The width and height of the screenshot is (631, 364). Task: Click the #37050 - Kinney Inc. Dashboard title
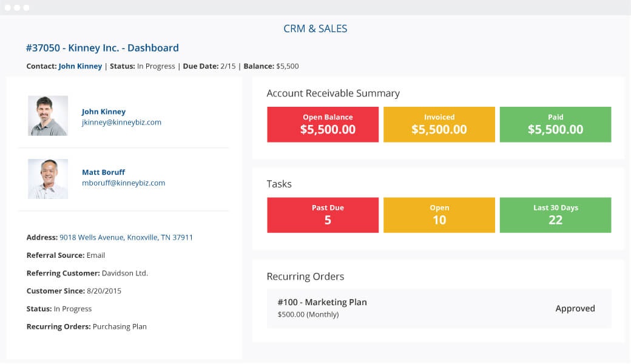click(x=102, y=48)
